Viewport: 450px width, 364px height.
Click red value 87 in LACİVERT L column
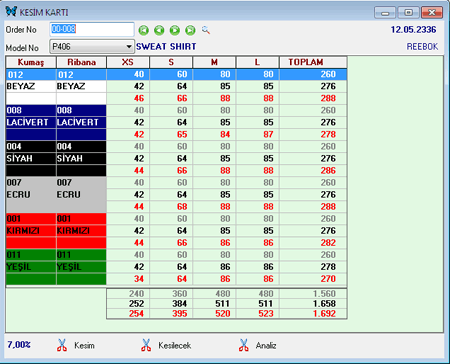[268, 134]
